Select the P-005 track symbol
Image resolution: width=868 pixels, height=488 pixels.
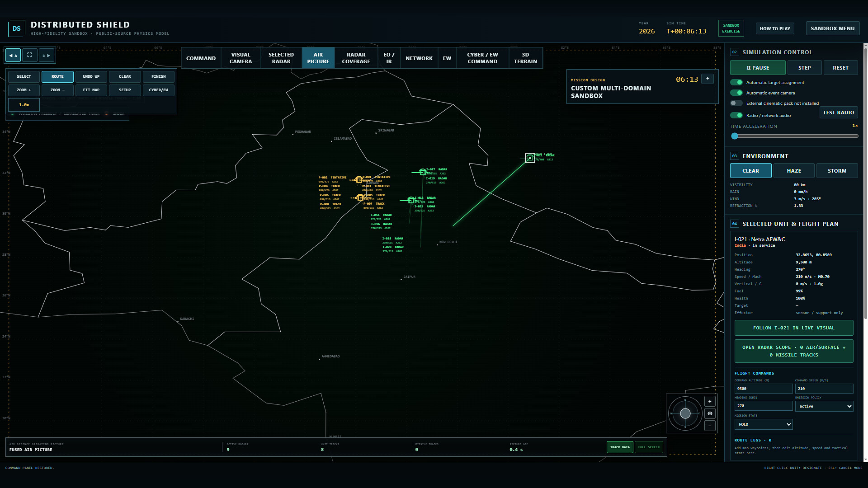tap(360, 197)
